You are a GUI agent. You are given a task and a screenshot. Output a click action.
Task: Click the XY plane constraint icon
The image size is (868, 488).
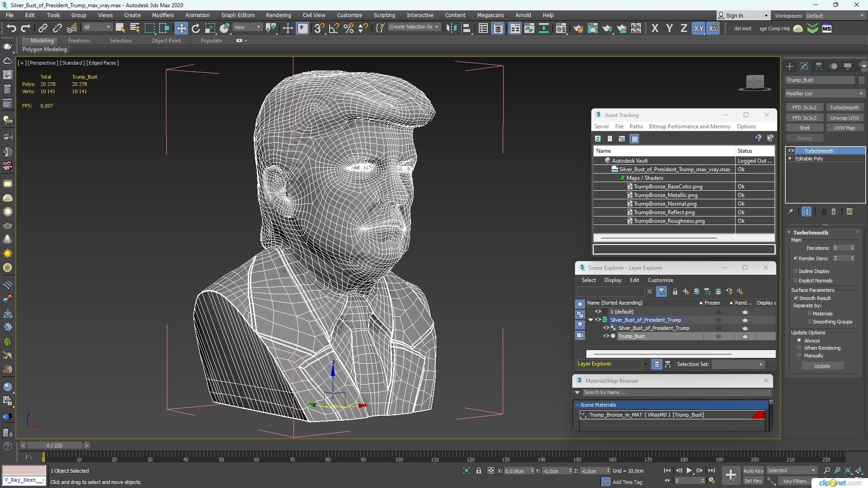699,28
